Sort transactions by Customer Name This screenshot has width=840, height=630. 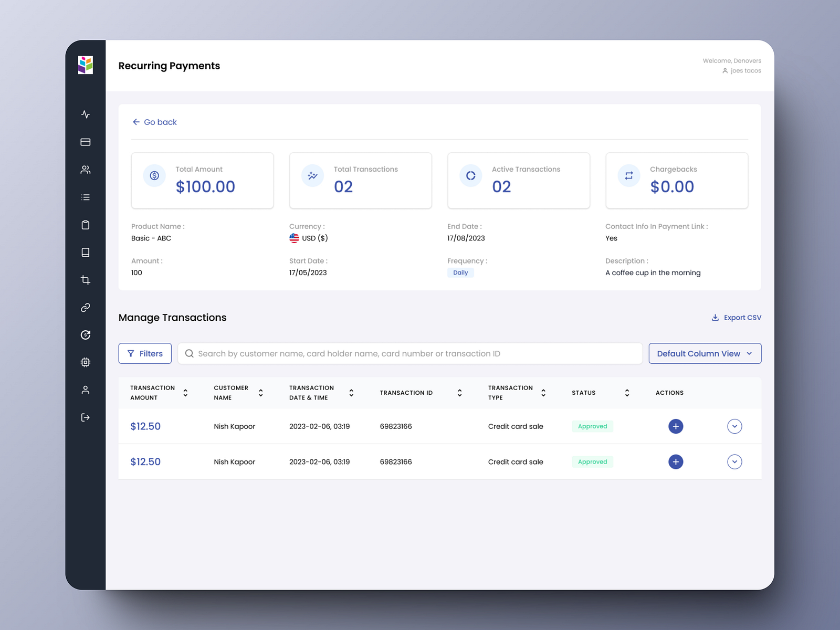pyautogui.click(x=261, y=392)
